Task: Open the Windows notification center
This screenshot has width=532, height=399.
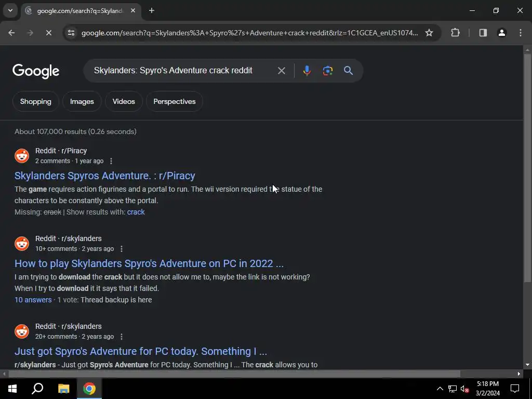Action: click(515, 389)
